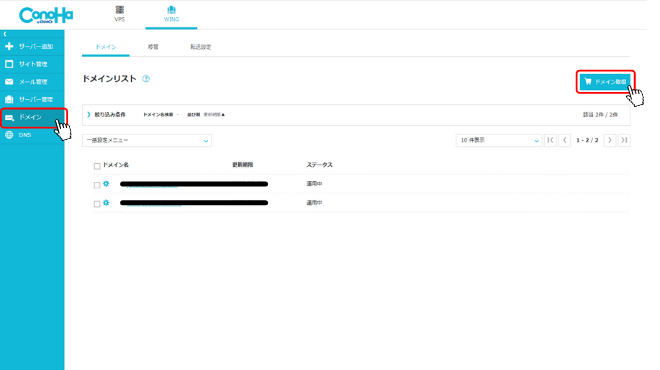The image size is (660, 370).
Task: Open メール管理 in the sidebar
Action: click(x=32, y=82)
